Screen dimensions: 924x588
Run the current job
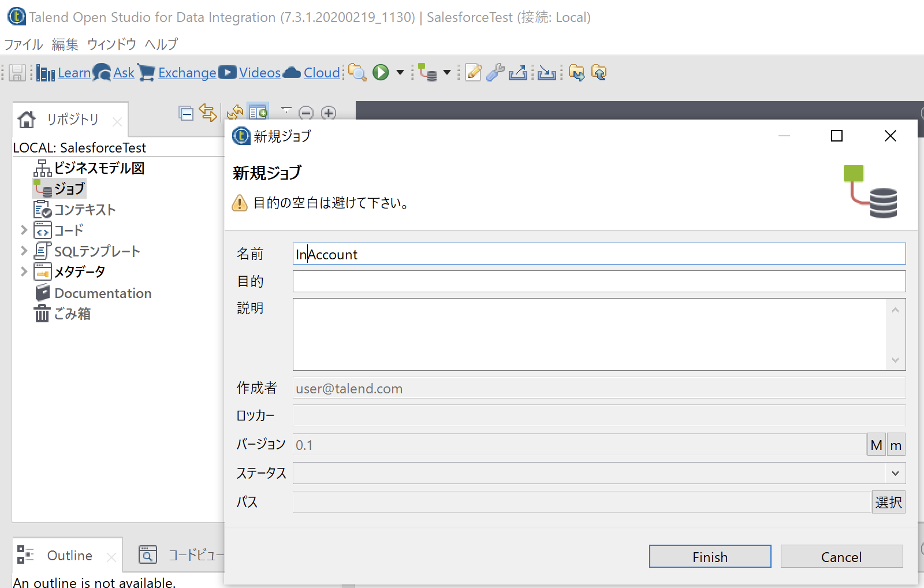[x=380, y=73]
